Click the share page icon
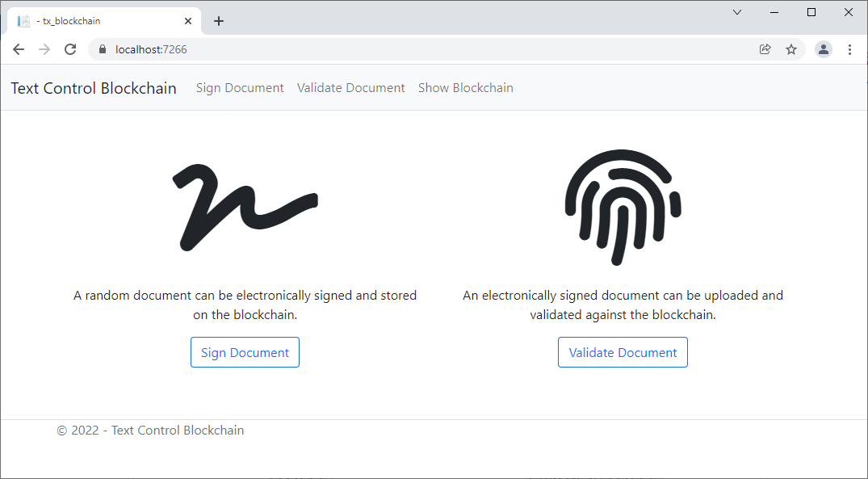 (x=765, y=49)
